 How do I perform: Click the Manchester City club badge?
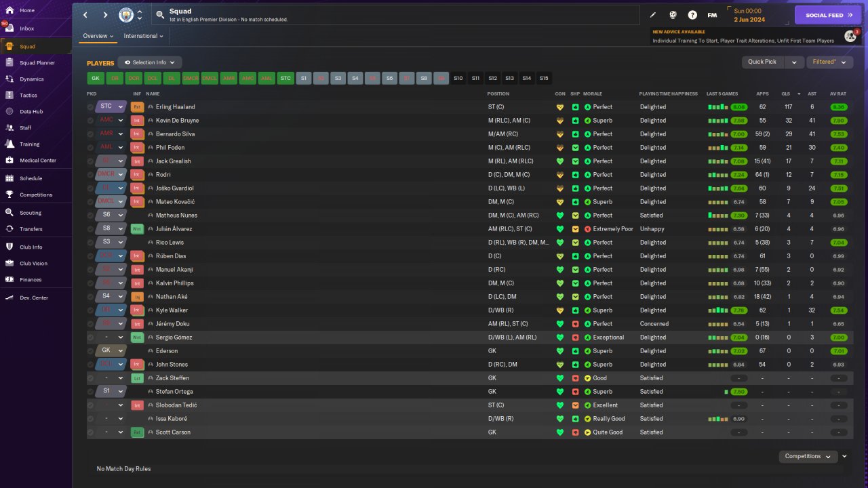[126, 15]
